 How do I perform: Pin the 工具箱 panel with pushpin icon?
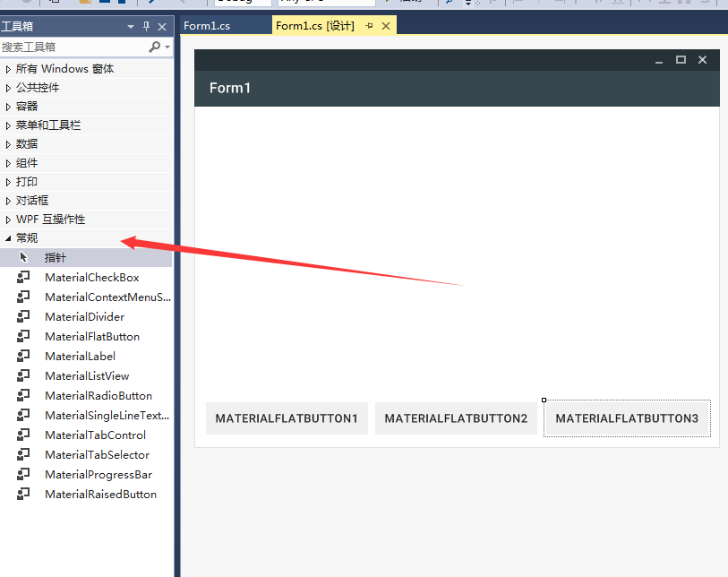pos(146,27)
